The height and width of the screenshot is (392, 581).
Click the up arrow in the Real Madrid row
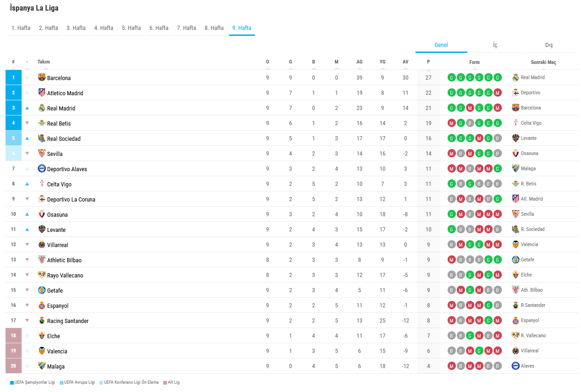coord(27,108)
